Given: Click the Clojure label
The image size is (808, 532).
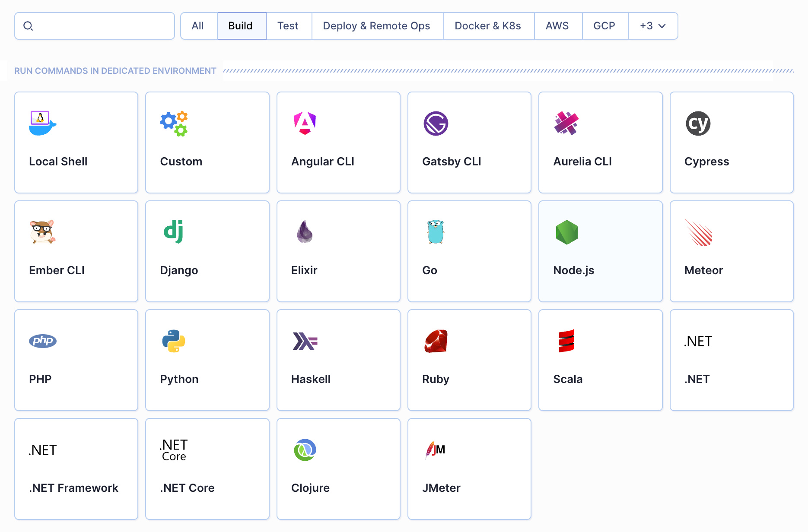Looking at the screenshot, I should tap(310, 488).
